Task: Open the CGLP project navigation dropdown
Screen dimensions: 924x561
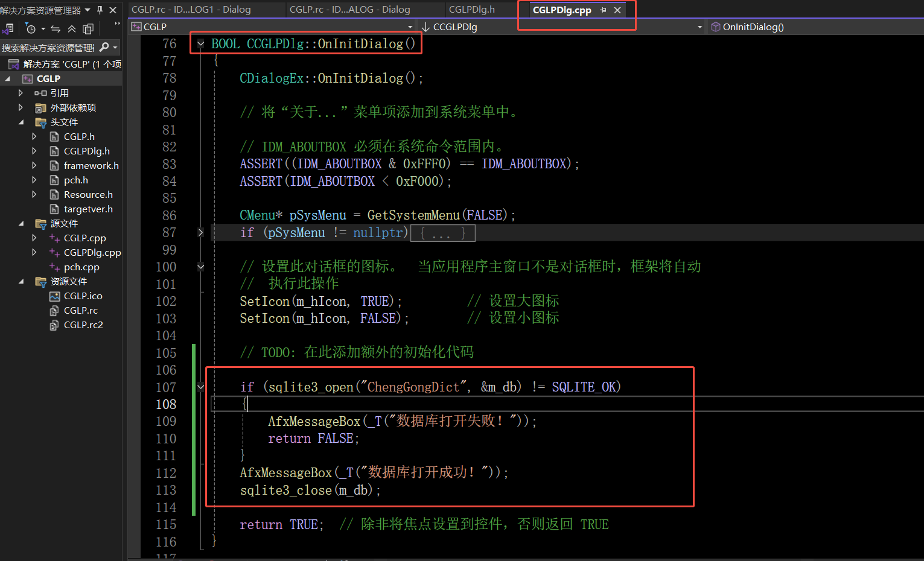Action: 410,27
